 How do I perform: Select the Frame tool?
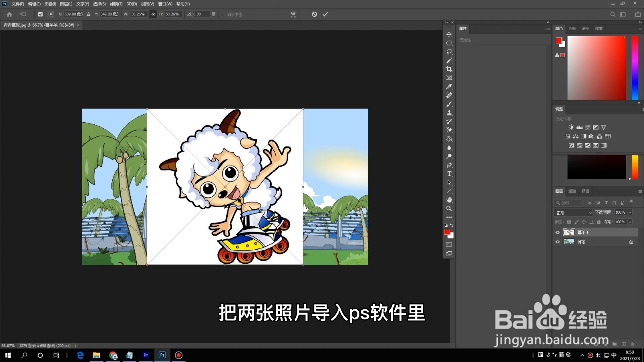coord(449,78)
